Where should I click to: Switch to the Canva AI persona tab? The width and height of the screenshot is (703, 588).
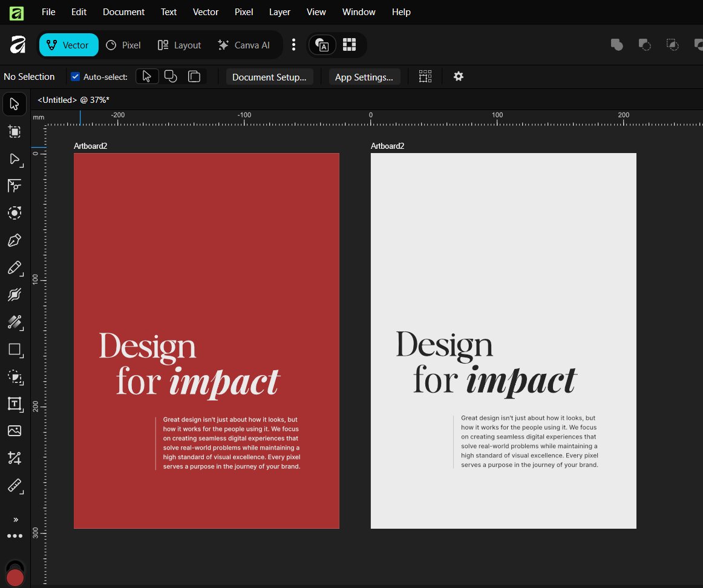pyautogui.click(x=244, y=45)
